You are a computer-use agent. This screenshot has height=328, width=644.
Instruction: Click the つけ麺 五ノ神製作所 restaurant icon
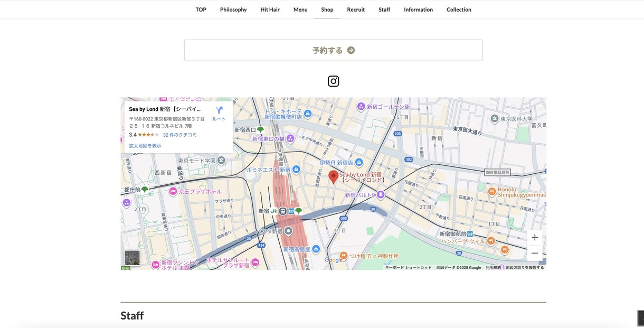click(344, 256)
